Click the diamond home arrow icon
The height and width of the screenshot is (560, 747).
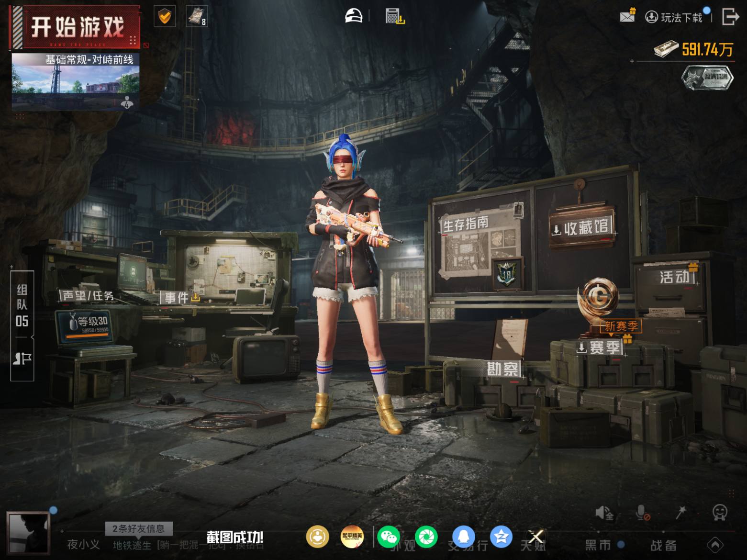tap(715, 545)
